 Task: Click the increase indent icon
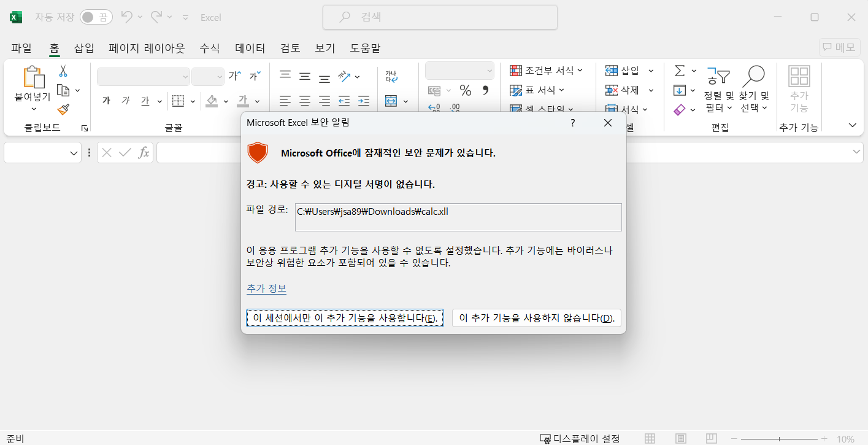364,101
